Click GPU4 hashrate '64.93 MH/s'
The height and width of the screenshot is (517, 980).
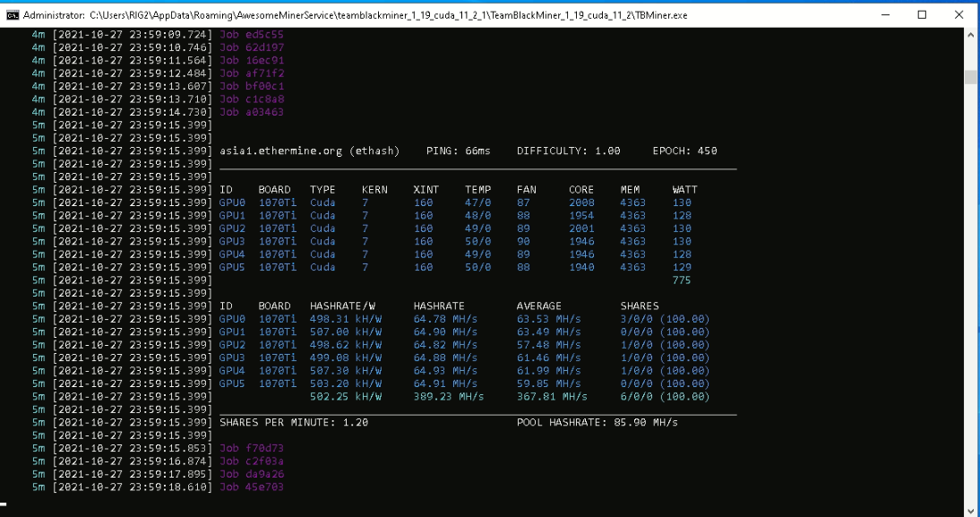click(445, 371)
